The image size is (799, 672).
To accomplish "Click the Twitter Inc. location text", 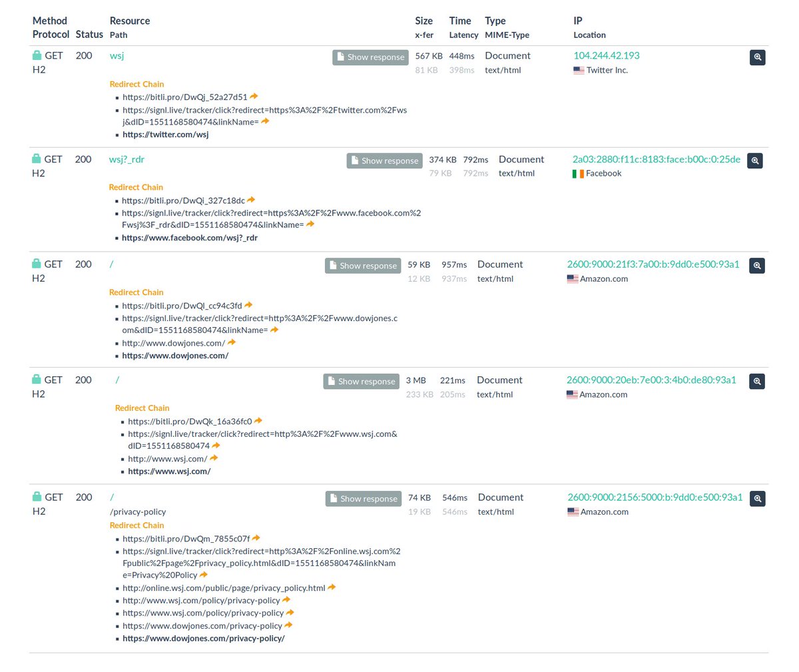I will coord(607,70).
